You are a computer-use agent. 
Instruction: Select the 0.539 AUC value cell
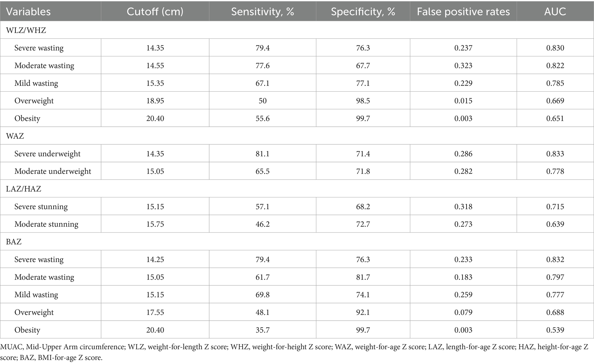[x=555, y=330]
